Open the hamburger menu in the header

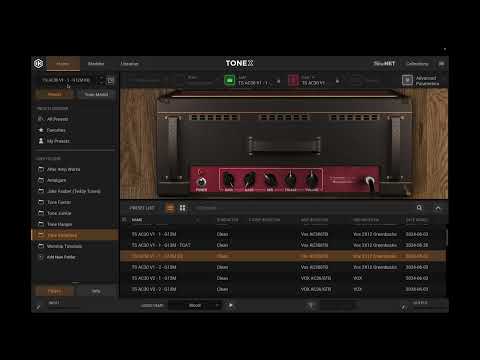click(442, 63)
